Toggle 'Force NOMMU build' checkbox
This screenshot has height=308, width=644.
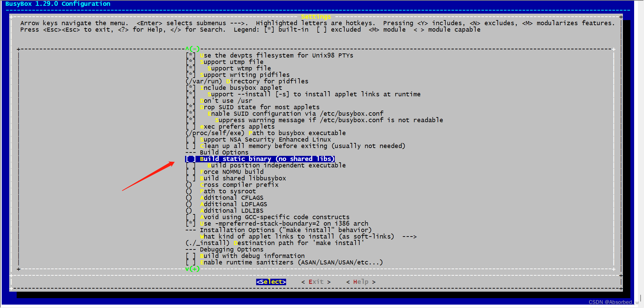coord(191,172)
